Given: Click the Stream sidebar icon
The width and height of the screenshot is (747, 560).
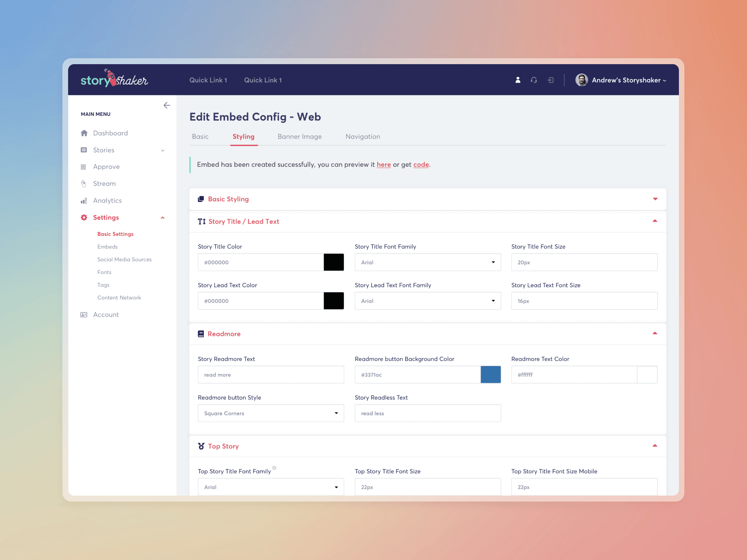Looking at the screenshot, I should tap(84, 184).
